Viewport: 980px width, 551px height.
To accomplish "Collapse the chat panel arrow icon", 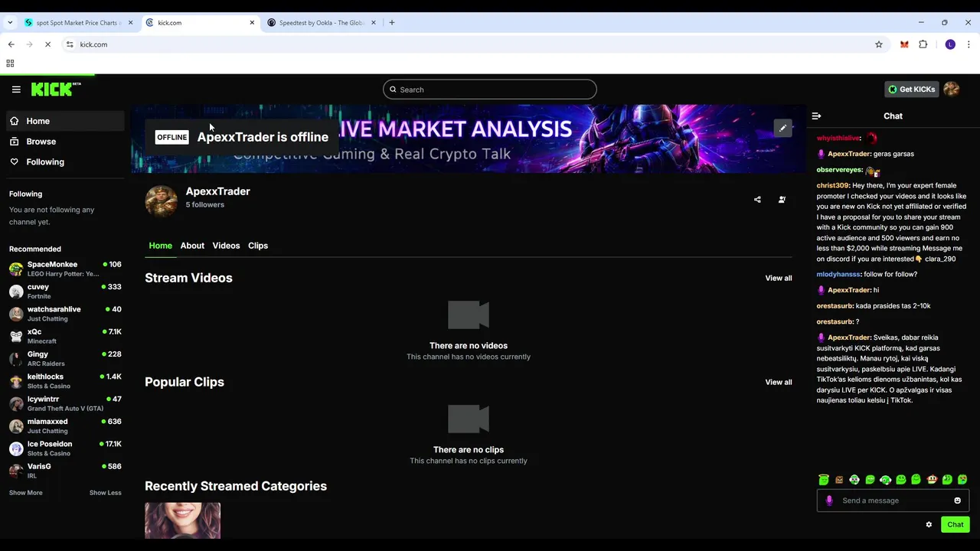I will pyautogui.click(x=816, y=116).
